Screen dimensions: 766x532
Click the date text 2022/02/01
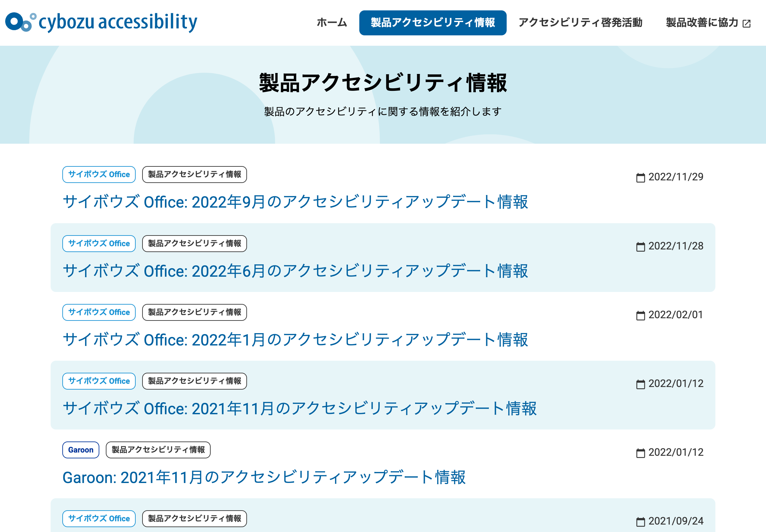676,315
